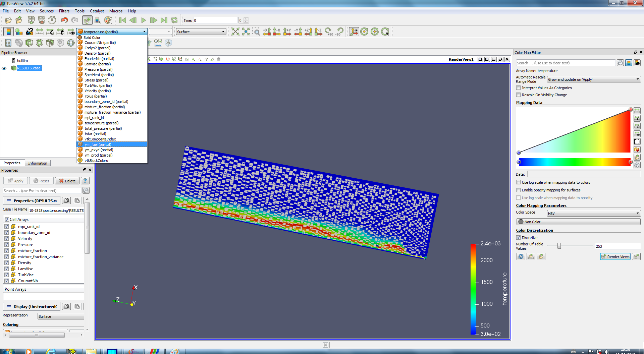Click the Play animation button

coord(144,20)
